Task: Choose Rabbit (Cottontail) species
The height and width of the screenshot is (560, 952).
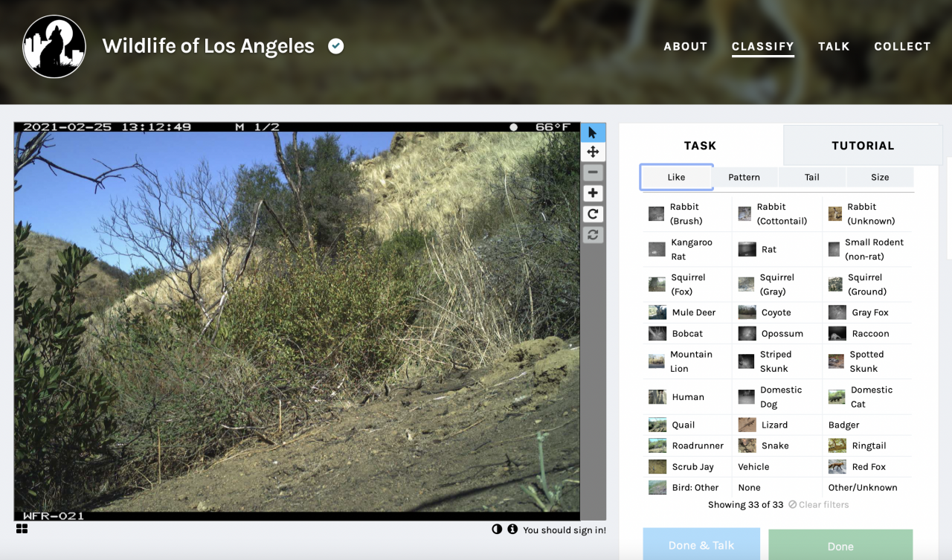Action: pos(776,213)
